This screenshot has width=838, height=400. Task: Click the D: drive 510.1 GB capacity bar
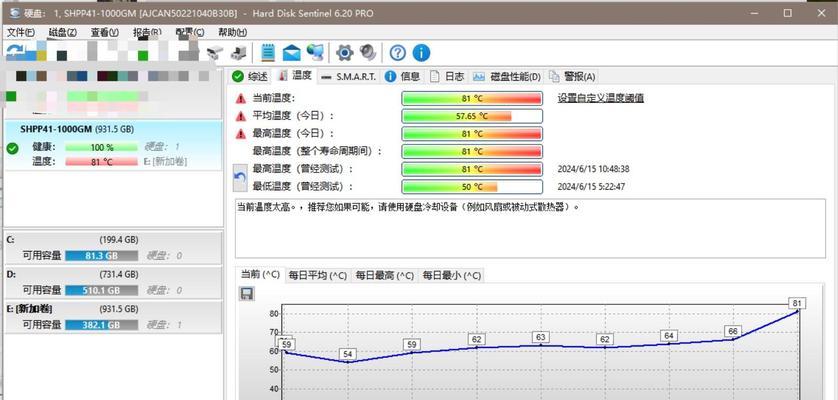(x=102, y=290)
